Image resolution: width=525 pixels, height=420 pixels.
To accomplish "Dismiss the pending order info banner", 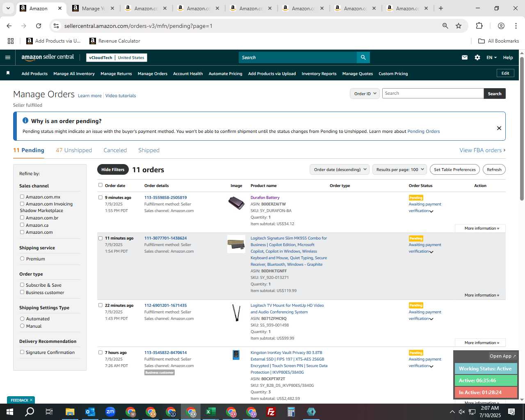I will 499,128.
